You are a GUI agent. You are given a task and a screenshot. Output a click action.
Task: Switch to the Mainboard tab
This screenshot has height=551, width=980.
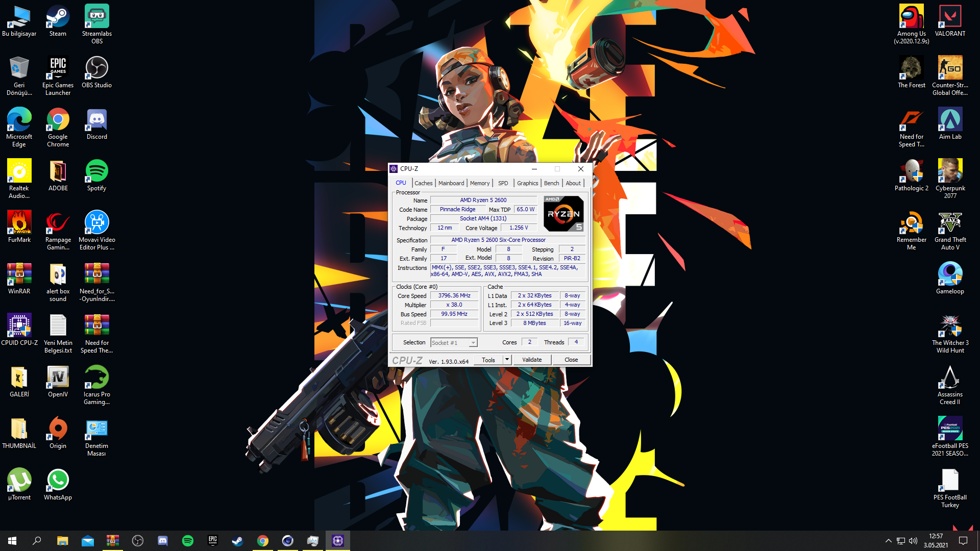[451, 183]
